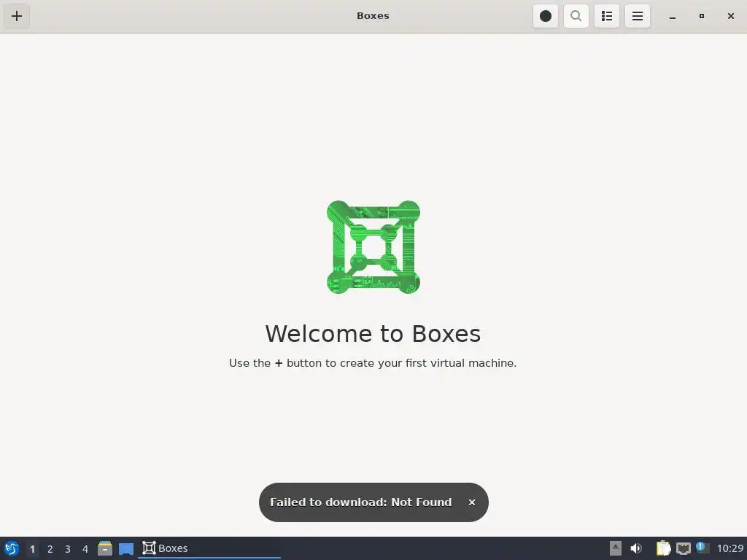The width and height of the screenshot is (747, 560).
Task: Select the Boxes task in the taskbar
Action: point(209,548)
